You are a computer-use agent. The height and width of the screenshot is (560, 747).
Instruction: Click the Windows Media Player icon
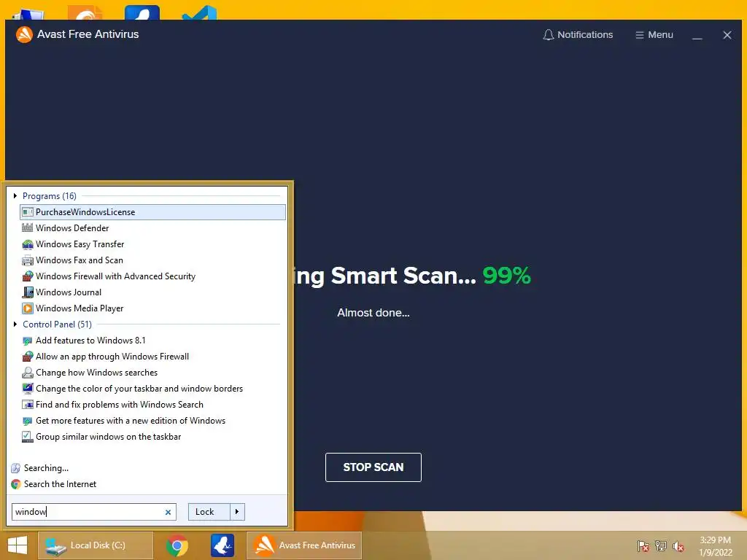coord(28,308)
